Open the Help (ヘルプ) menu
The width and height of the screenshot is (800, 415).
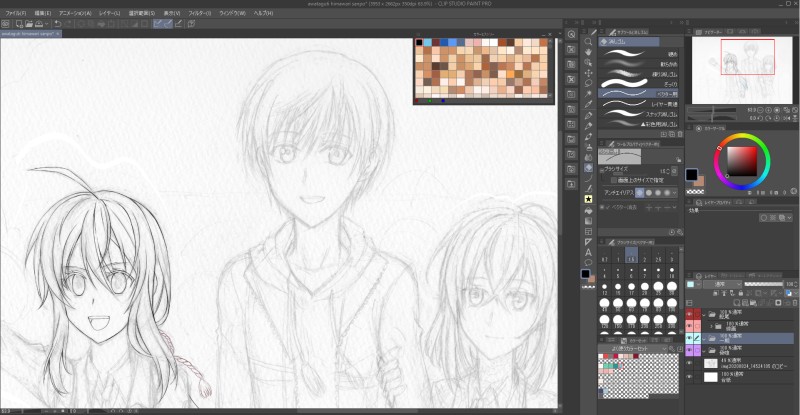point(264,13)
